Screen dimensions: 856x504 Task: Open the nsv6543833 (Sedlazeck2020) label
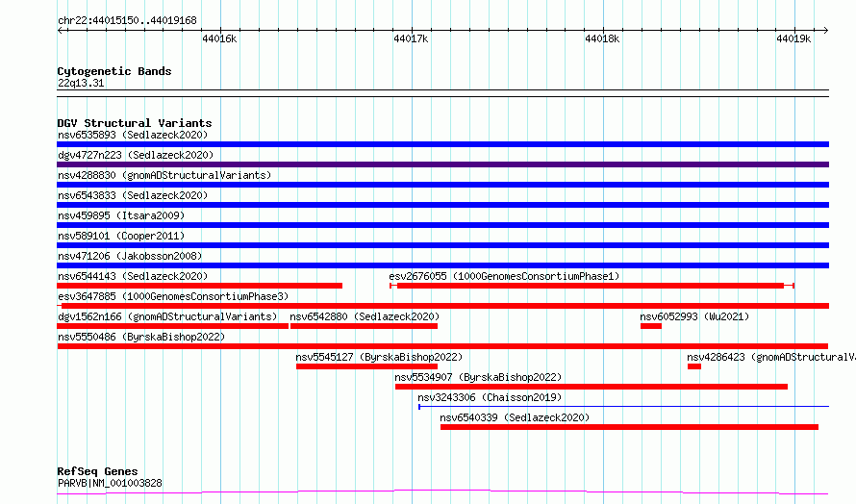pos(133,195)
